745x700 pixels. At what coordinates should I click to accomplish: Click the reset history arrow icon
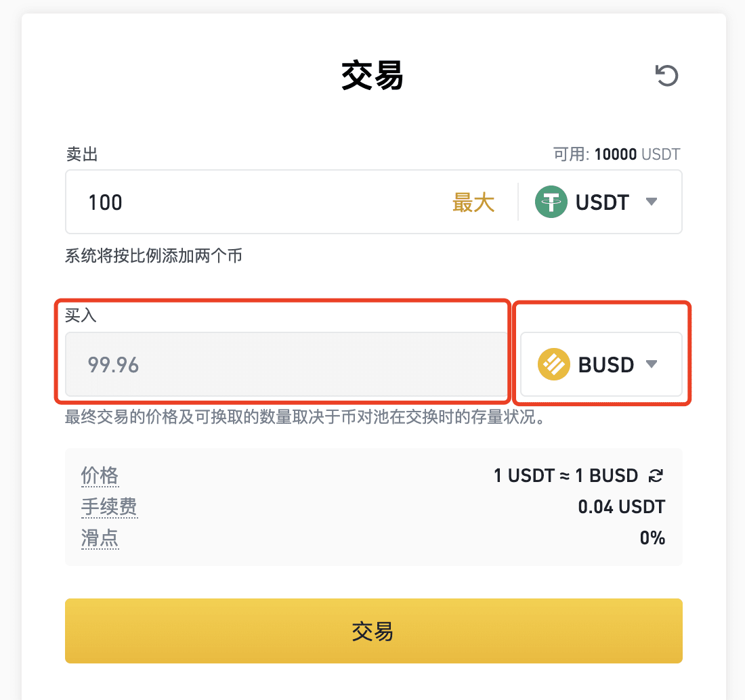tap(666, 76)
